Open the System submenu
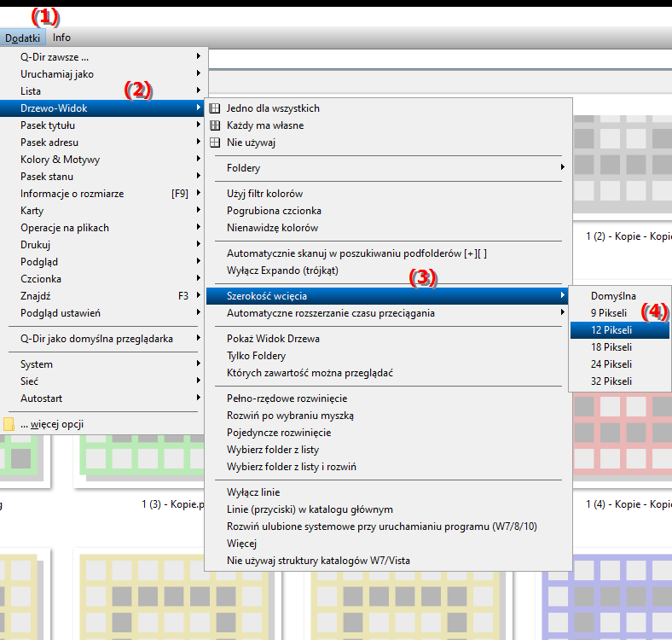672x640 pixels. [102, 364]
